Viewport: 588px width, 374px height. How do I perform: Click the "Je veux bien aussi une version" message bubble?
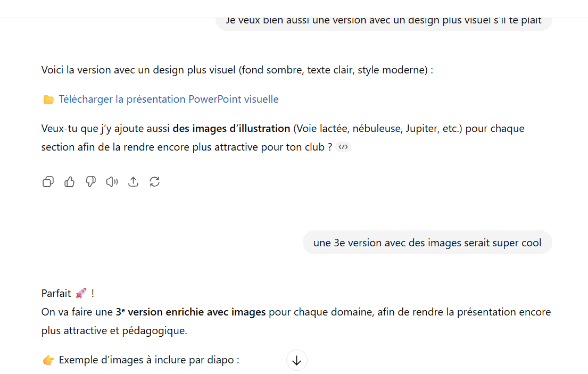(383, 21)
